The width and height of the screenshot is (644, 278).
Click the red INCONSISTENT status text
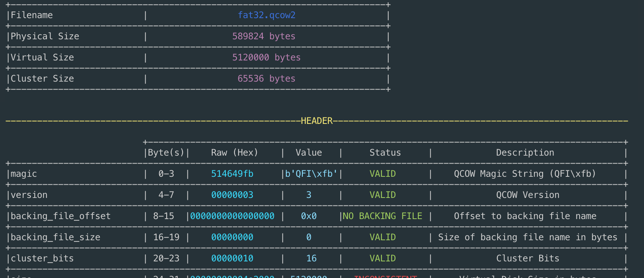pyautogui.click(x=385, y=276)
